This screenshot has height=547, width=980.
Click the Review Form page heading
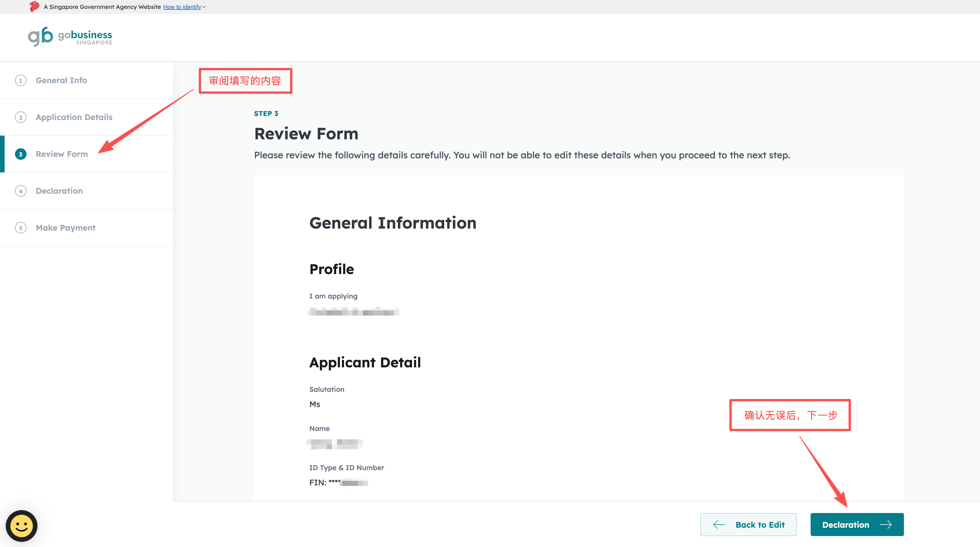click(306, 134)
